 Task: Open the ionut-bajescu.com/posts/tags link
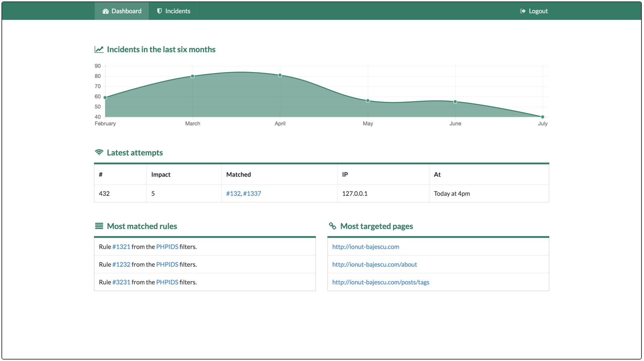[x=381, y=282]
